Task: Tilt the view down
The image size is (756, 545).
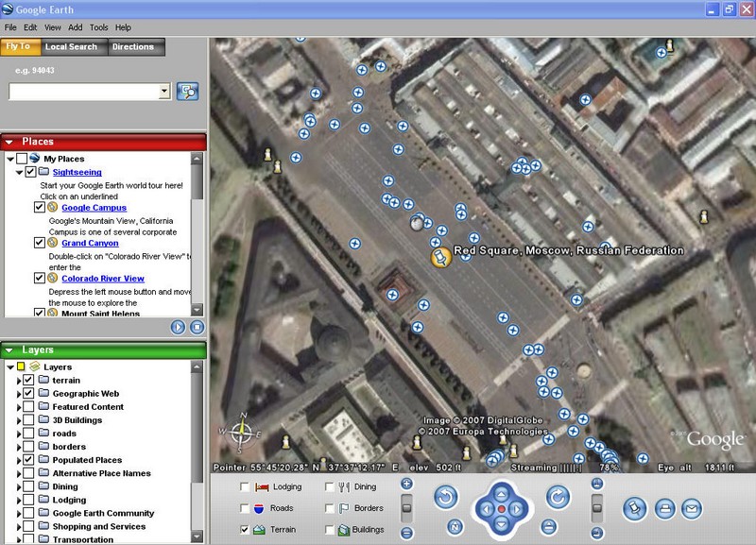Action: click(x=597, y=533)
